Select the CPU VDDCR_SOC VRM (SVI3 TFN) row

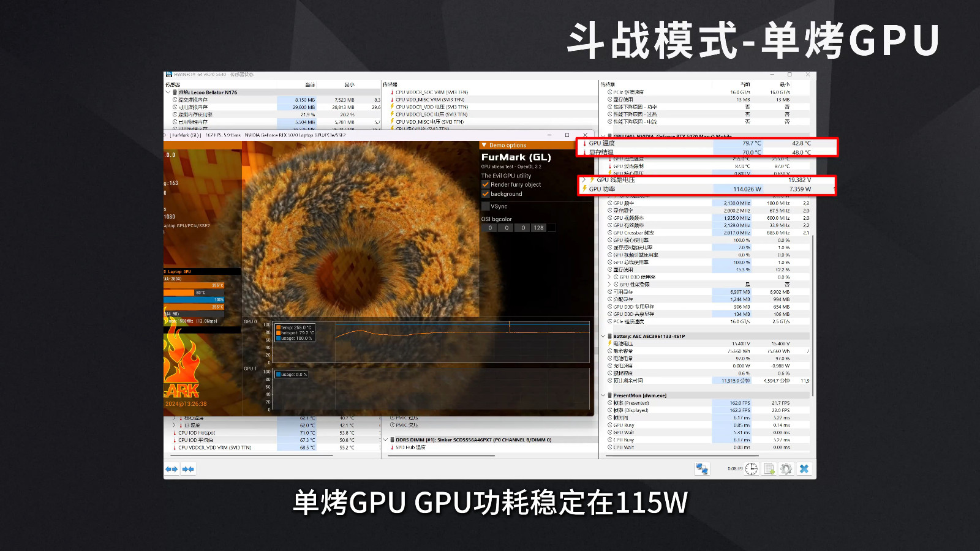[493, 92]
